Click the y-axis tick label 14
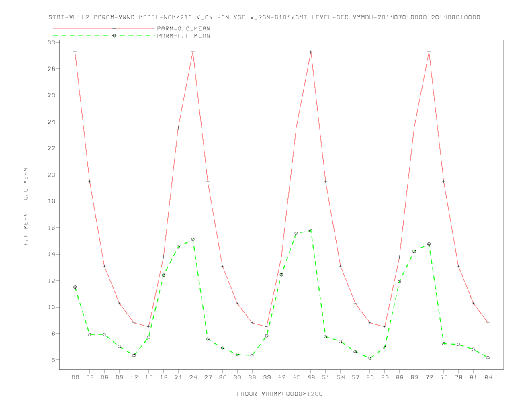Screen dimensions: 532x411 pyautogui.click(x=52, y=254)
